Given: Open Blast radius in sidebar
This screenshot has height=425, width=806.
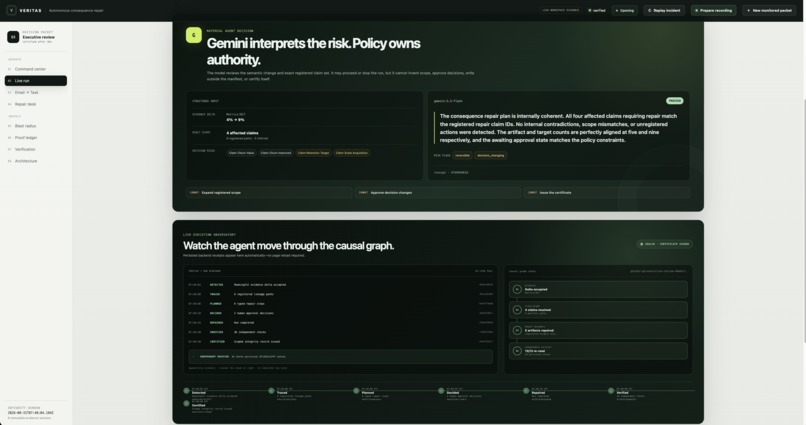Looking at the screenshot, I should [x=35, y=126].
